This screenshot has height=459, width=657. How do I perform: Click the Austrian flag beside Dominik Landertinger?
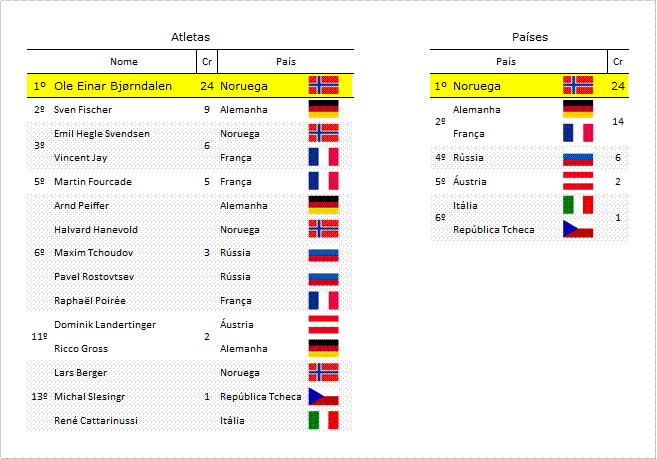point(323,324)
